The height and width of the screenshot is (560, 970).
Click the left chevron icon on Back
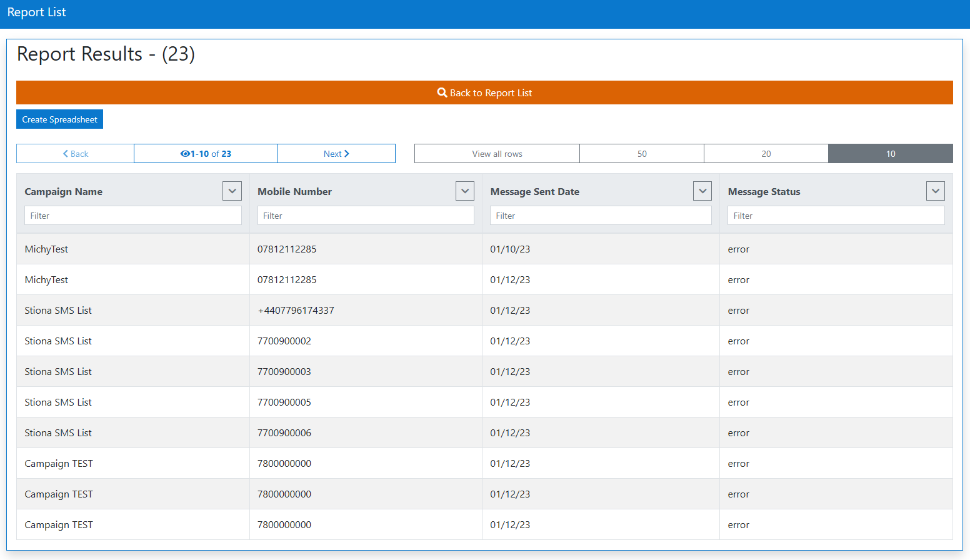[66, 154]
